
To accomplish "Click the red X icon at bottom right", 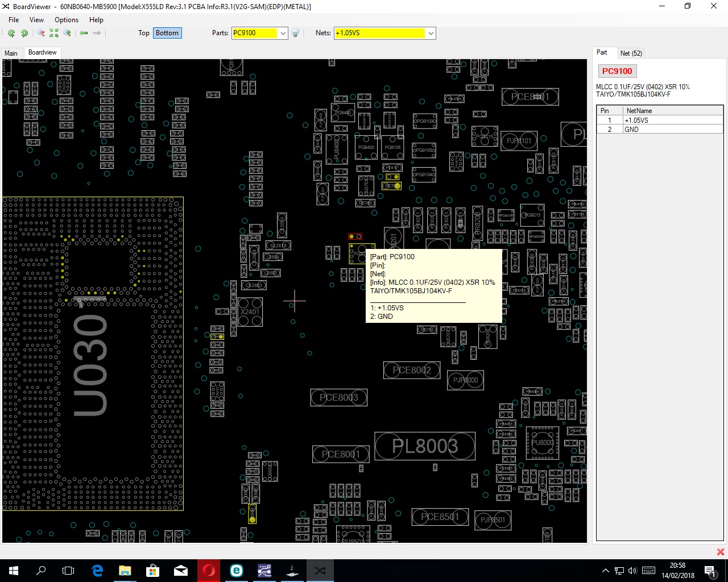I will [720, 552].
